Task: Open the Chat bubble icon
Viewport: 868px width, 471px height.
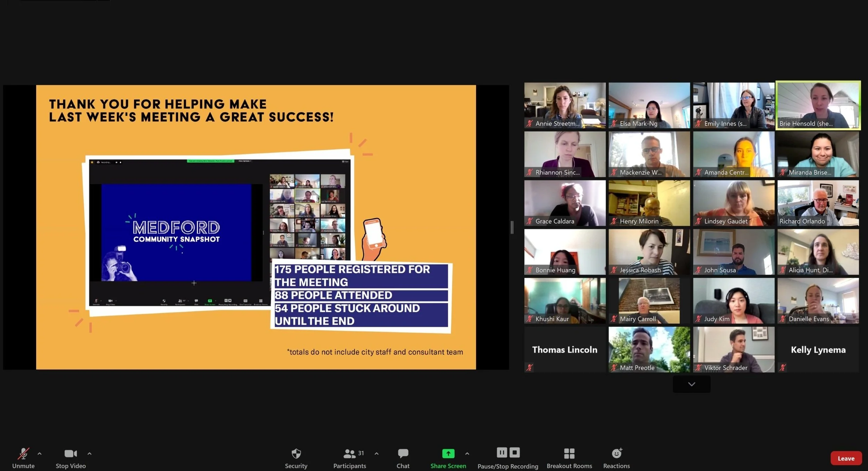Action: [x=403, y=454]
